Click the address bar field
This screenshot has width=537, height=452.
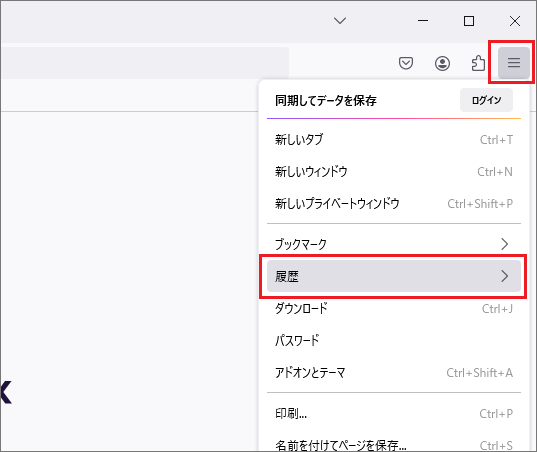[145, 63]
